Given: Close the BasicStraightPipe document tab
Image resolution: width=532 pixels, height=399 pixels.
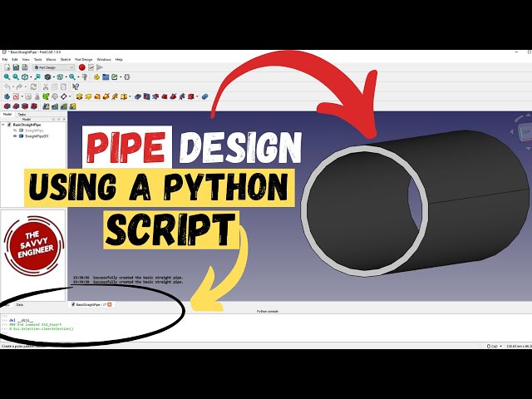Looking at the screenshot, I should [110, 304].
